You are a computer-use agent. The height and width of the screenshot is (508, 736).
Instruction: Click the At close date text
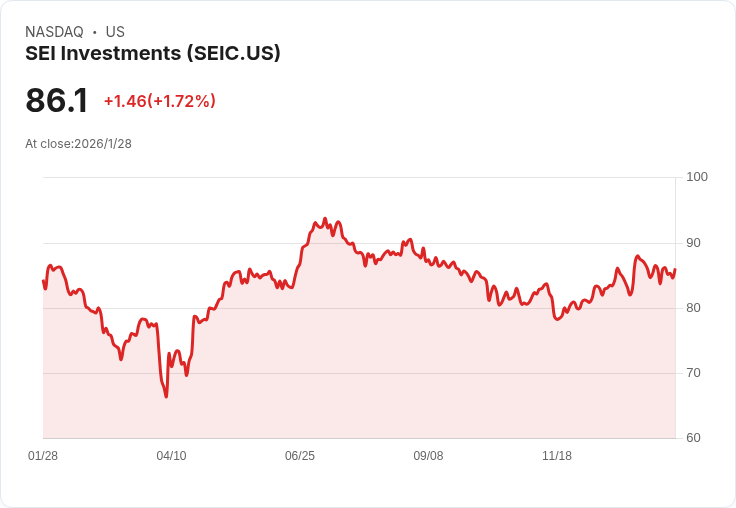pyautogui.click(x=78, y=143)
